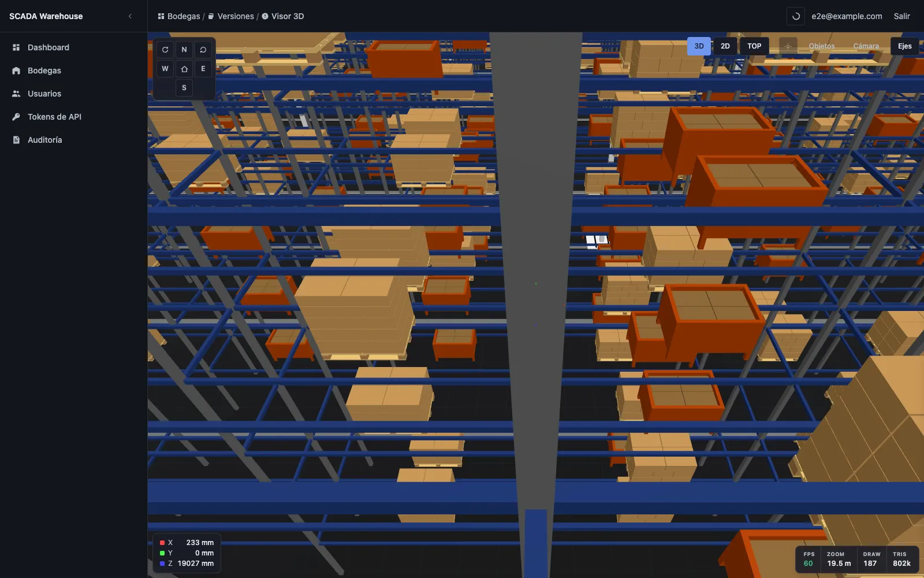The width and height of the screenshot is (924, 578).
Task: Go to Bodegas breadcrumb link
Action: pyautogui.click(x=179, y=16)
